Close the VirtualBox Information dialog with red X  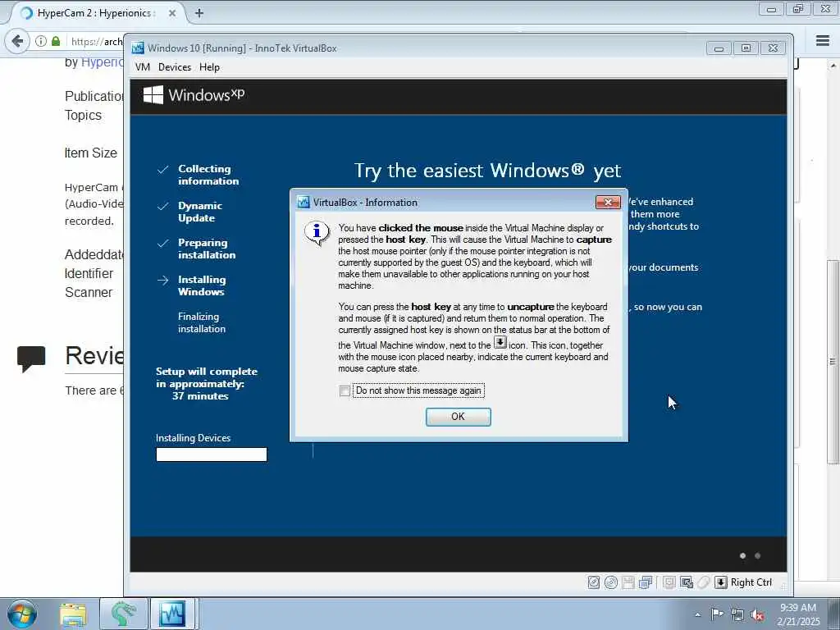pyautogui.click(x=608, y=202)
